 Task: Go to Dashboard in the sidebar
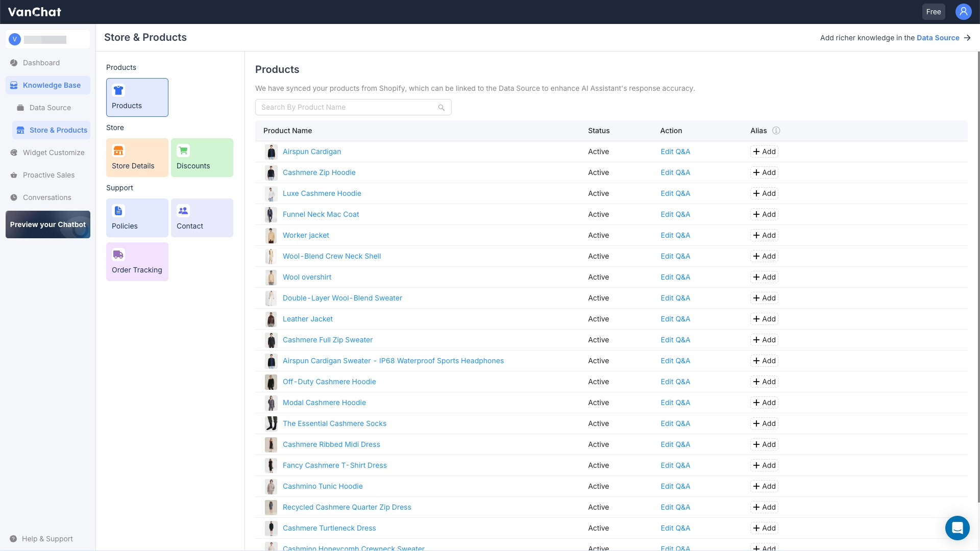(x=41, y=63)
